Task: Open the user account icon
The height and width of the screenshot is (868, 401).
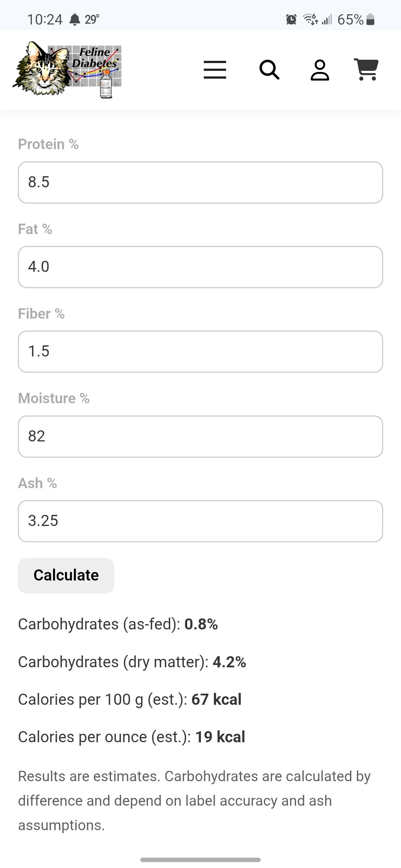Action: 320,70
